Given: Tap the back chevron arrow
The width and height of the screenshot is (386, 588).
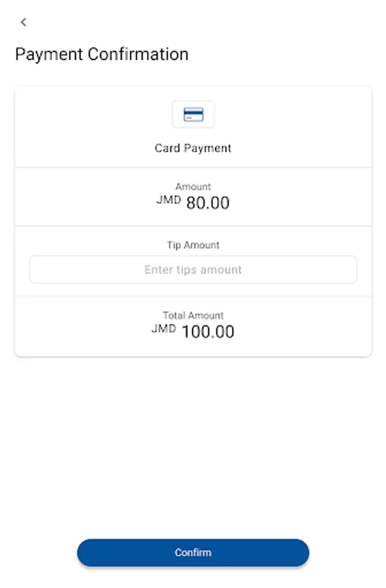Looking at the screenshot, I should 24,22.
